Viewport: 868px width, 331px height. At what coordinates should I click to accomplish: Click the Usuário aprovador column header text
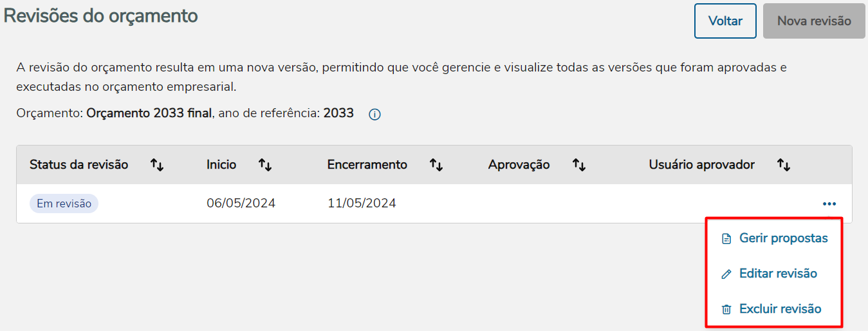click(x=701, y=165)
